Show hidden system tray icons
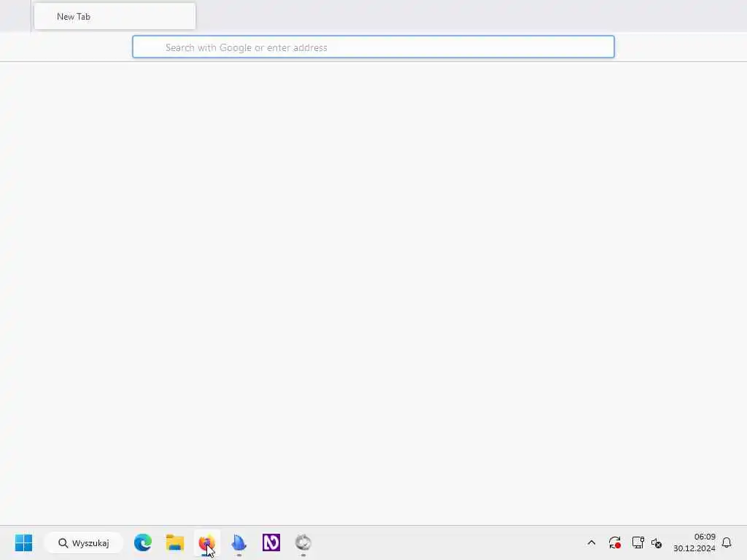The image size is (747, 560). [591, 542]
